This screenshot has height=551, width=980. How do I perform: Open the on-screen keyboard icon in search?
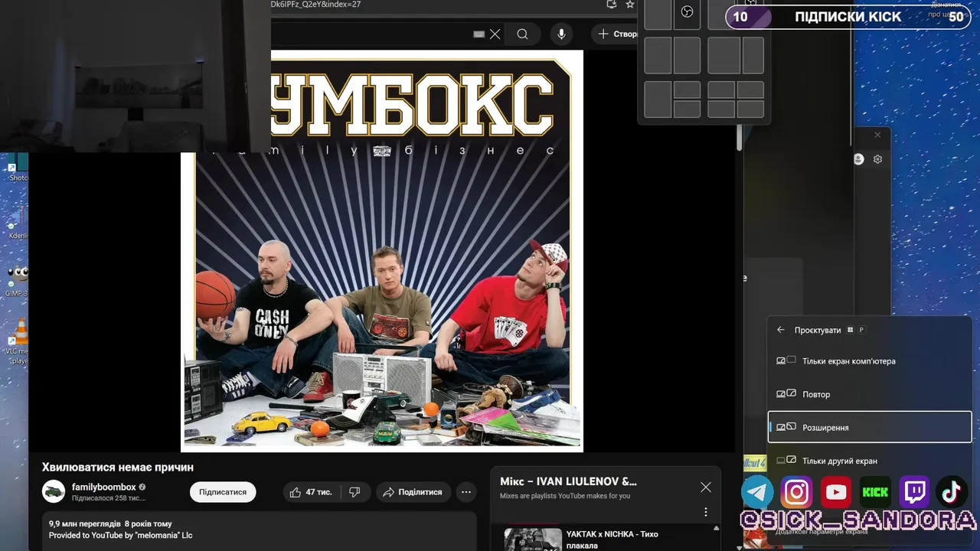coord(479,34)
